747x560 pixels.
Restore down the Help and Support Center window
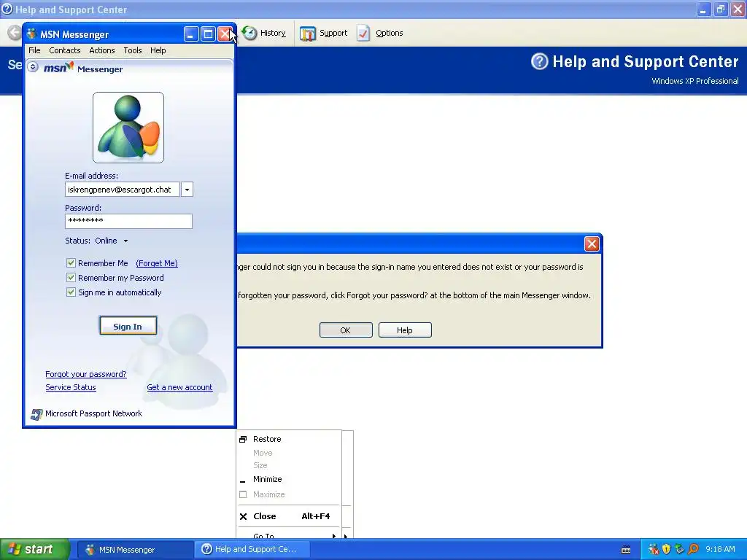pyautogui.click(x=721, y=9)
